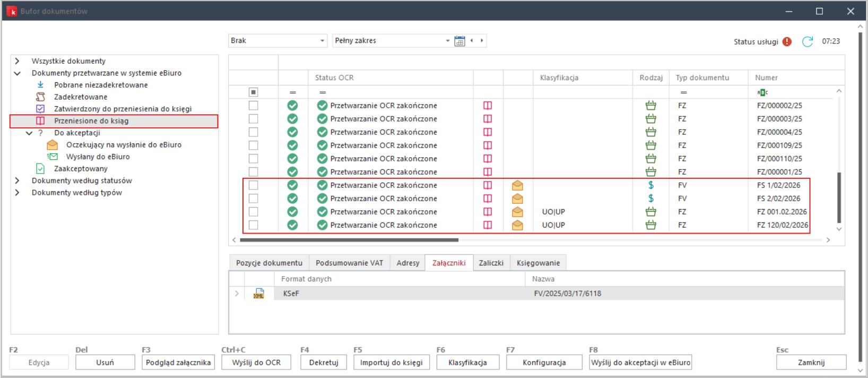This screenshot has width=868, height=378.
Task: Click envelope icon in FS 1/02/2026 row
Action: [x=517, y=185]
